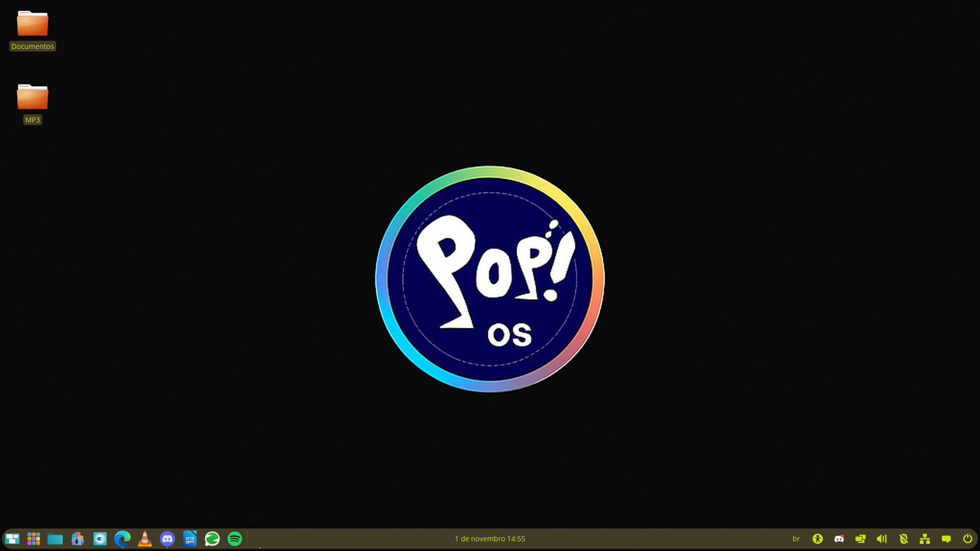Open the br keyboard layout menu
Image resolution: width=980 pixels, height=551 pixels.
click(x=796, y=539)
